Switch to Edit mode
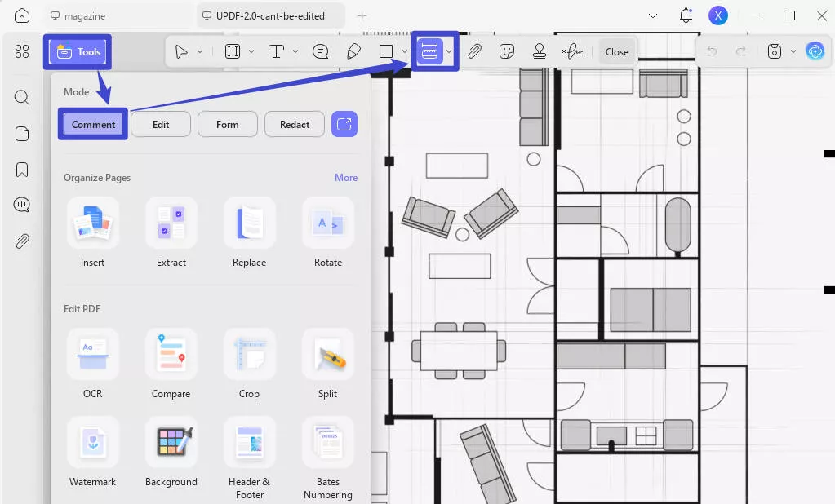The height and width of the screenshot is (504, 835). tap(161, 124)
